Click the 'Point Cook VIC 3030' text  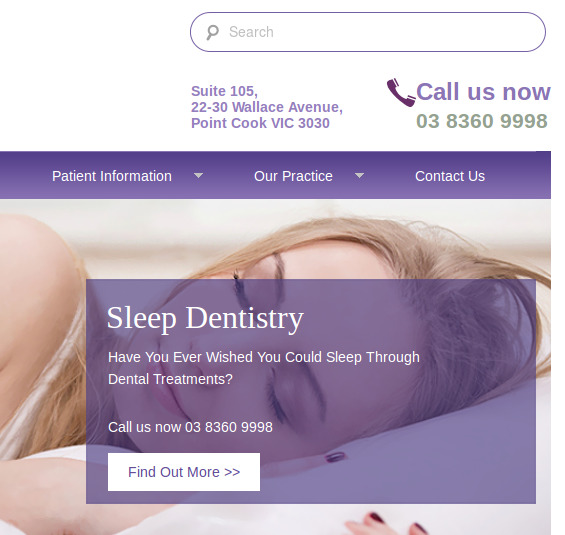tap(260, 123)
